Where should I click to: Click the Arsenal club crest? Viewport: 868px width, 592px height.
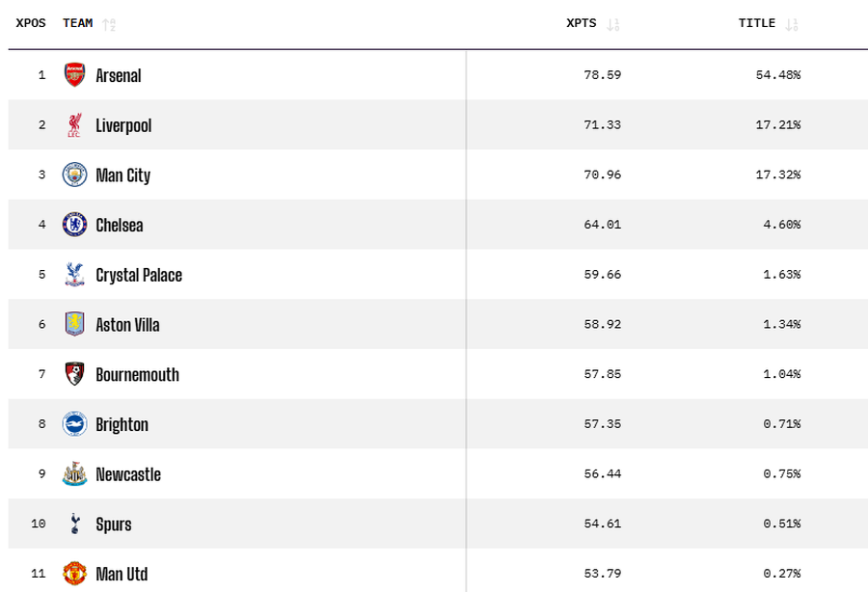click(x=74, y=75)
